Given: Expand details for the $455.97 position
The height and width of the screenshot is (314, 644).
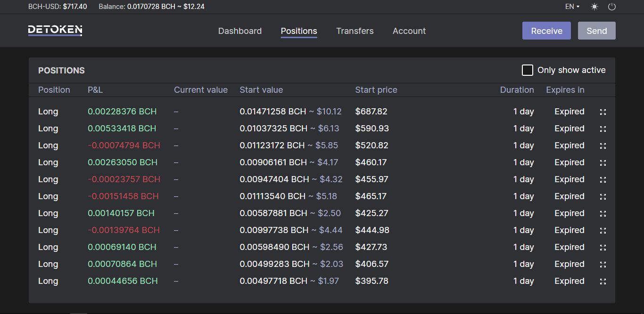Looking at the screenshot, I should pyautogui.click(x=603, y=180).
